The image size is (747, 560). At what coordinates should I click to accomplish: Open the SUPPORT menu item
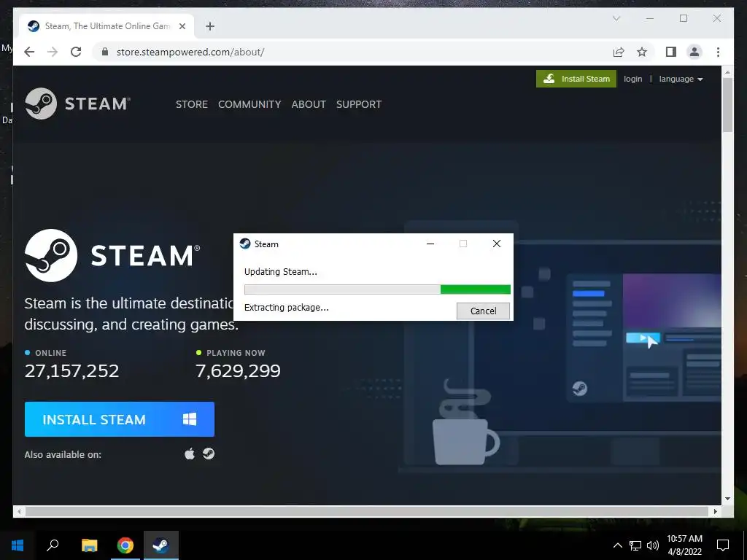[359, 104]
